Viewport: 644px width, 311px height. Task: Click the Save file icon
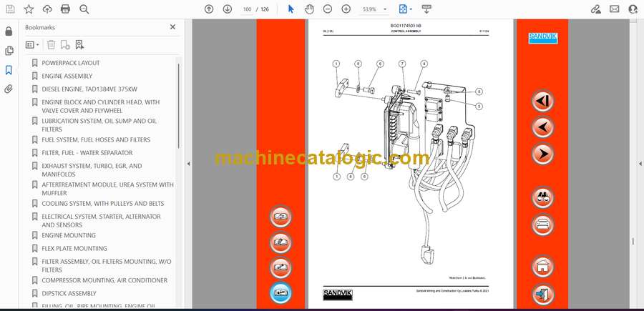(x=10, y=9)
